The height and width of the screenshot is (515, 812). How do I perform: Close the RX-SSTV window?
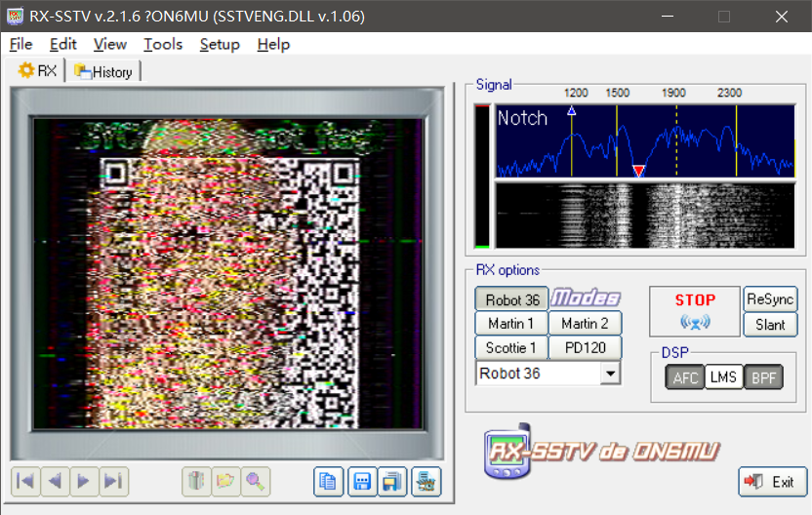782,17
